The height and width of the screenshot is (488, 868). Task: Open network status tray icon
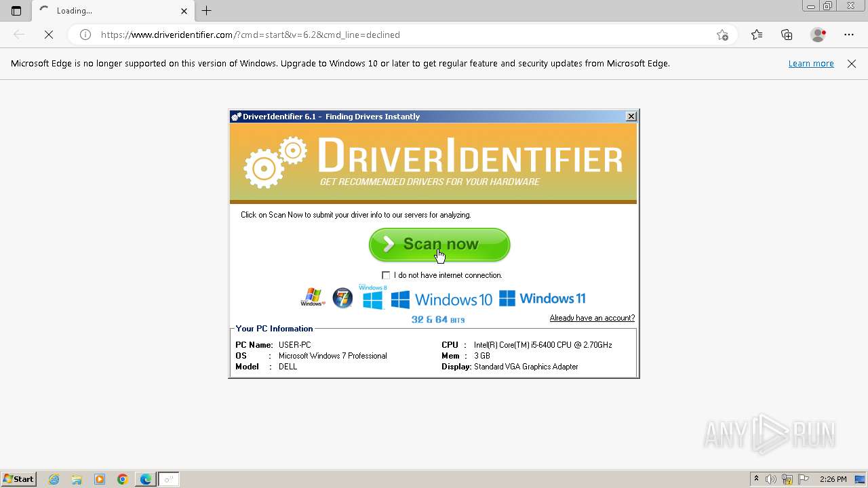pyautogui.click(x=787, y=479)
